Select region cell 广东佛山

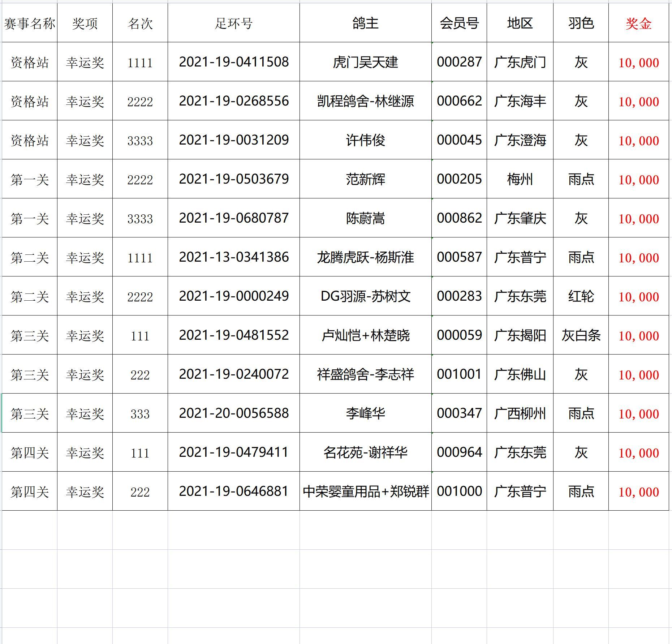520,374
